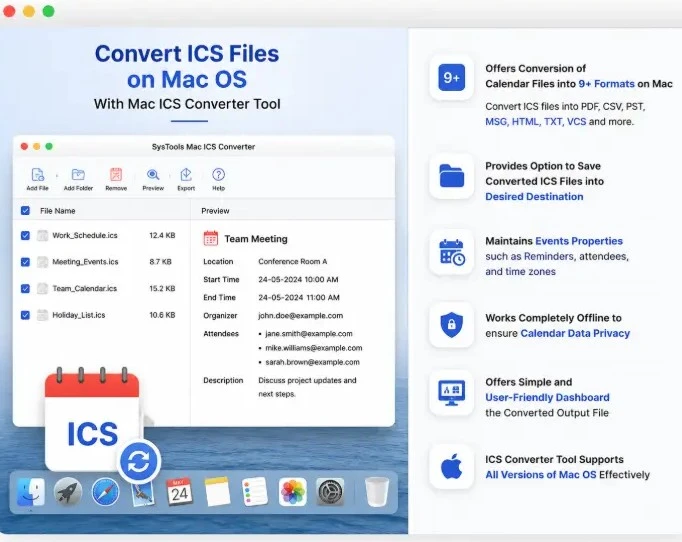Click the blue folder destination icon
The image size is (682, 542).
pyautogui.click(x=451, y=176)
